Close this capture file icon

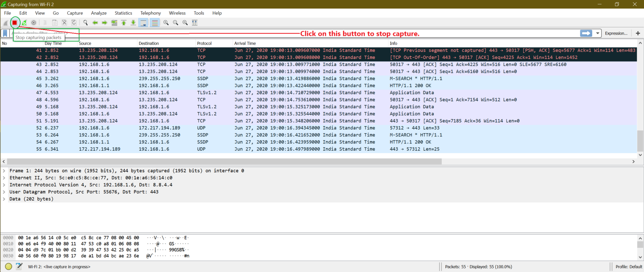point(64,23)
